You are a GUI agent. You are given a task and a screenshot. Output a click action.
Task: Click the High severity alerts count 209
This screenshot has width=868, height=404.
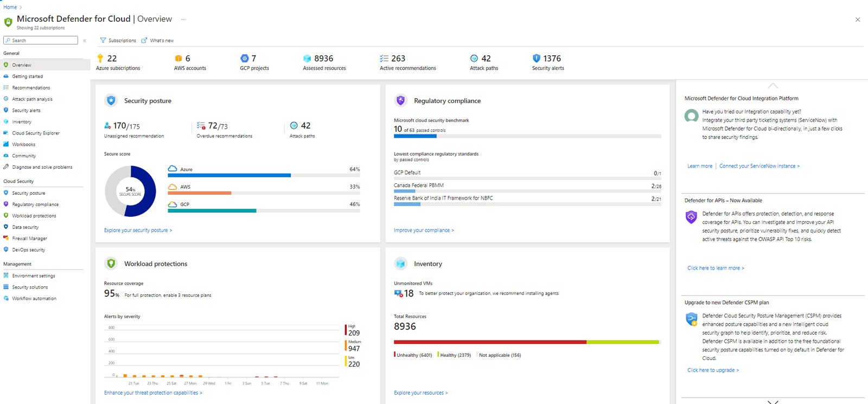pyautogui.click(x=354, y=333)
